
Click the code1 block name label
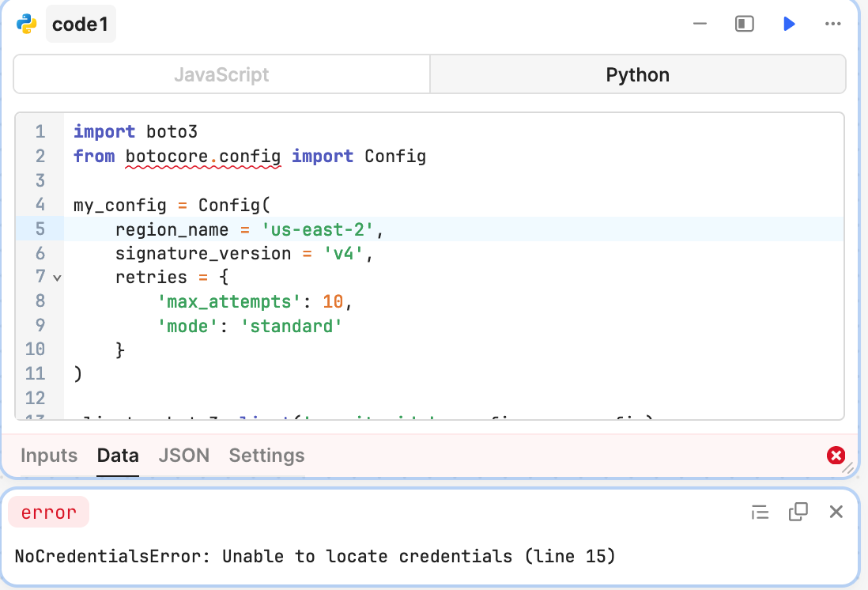81,25
